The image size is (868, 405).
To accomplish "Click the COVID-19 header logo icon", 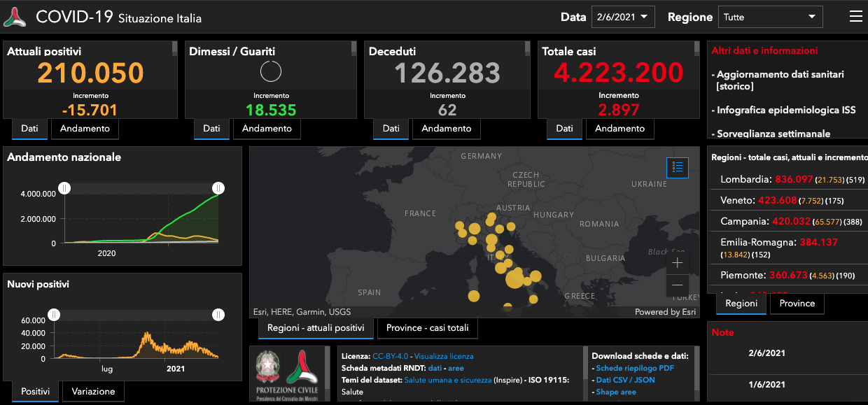I will tap(15, 17).
